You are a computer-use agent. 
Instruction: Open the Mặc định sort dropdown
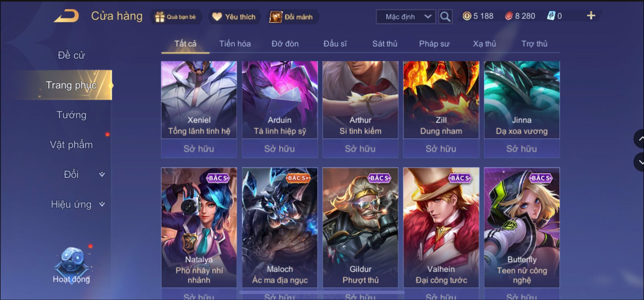tap(406, 17)
